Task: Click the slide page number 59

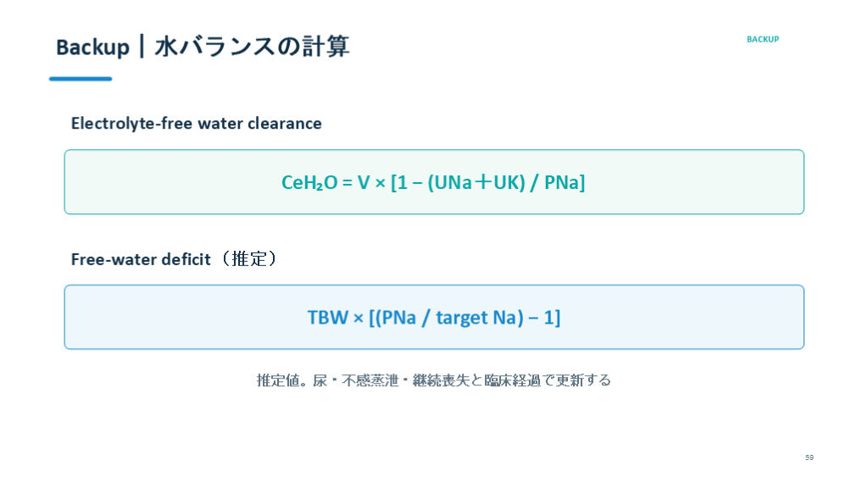Action: point(810,457)
